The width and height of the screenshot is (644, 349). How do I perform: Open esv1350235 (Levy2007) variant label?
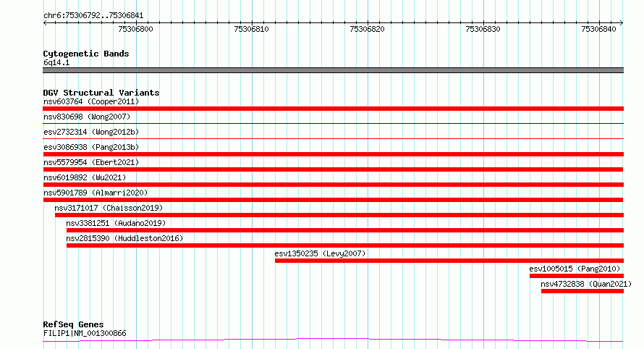(320, 253)
